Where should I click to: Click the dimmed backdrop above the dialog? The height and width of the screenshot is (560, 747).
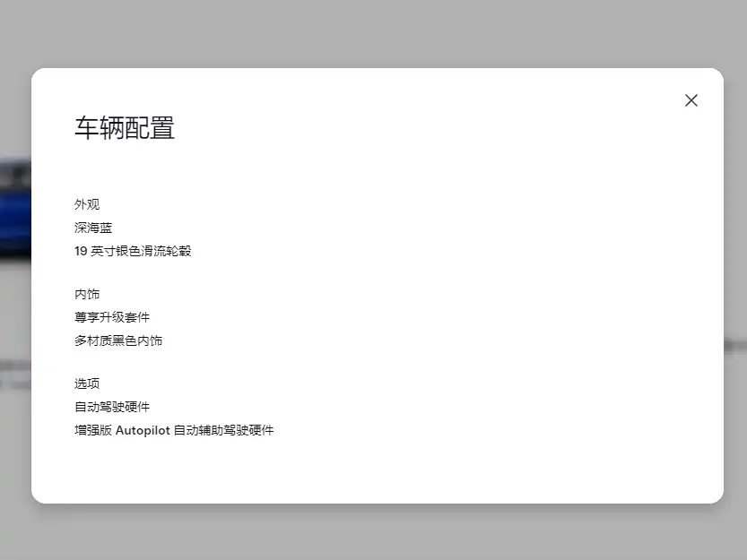(x=373, y=32)
